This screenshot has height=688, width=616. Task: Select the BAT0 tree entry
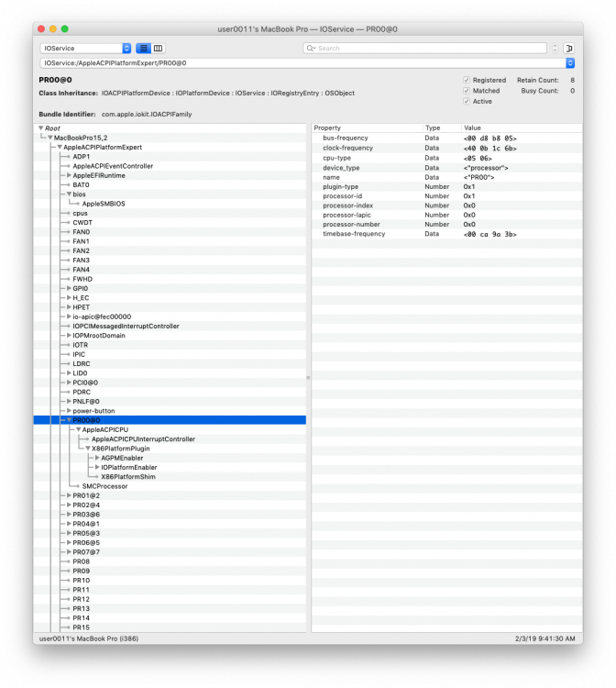(81, 184)
